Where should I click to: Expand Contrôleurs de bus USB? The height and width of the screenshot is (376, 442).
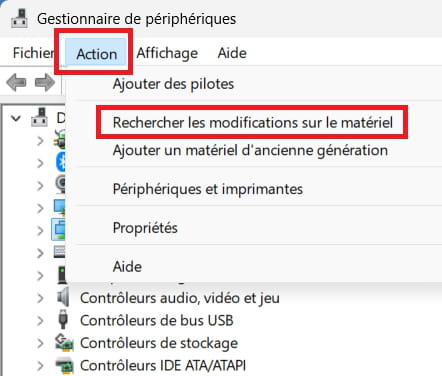(x=40, y=320)
